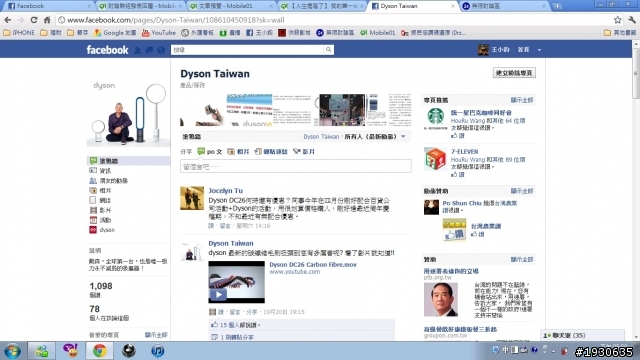Open the notifications globe icon
Screen dimensions: 640x360
click(x=161, y=50)
